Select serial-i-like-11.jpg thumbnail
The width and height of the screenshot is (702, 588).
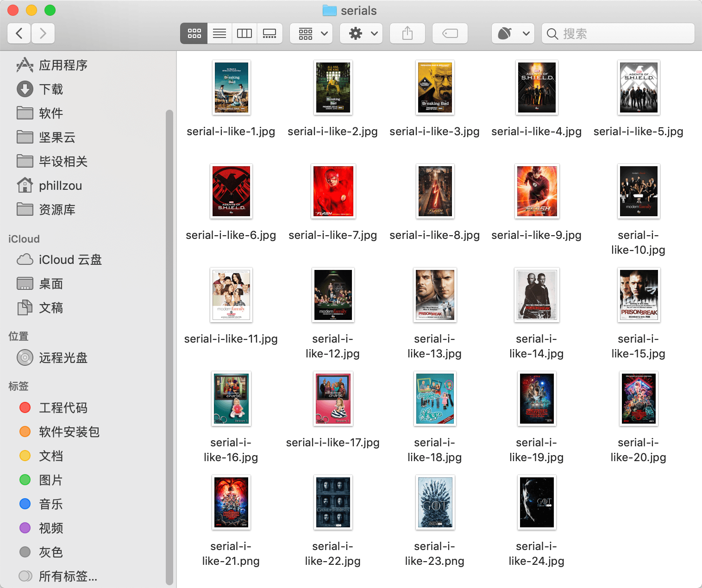231,295
